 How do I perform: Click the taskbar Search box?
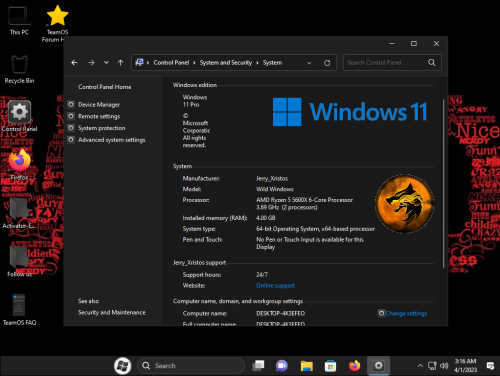[191, 366]
